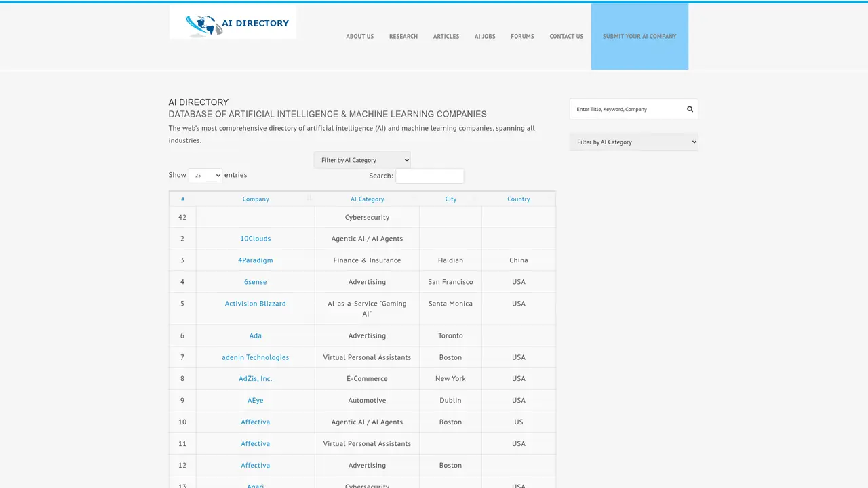
Task: Focus the table Search input field
Action: pos(430,176)
